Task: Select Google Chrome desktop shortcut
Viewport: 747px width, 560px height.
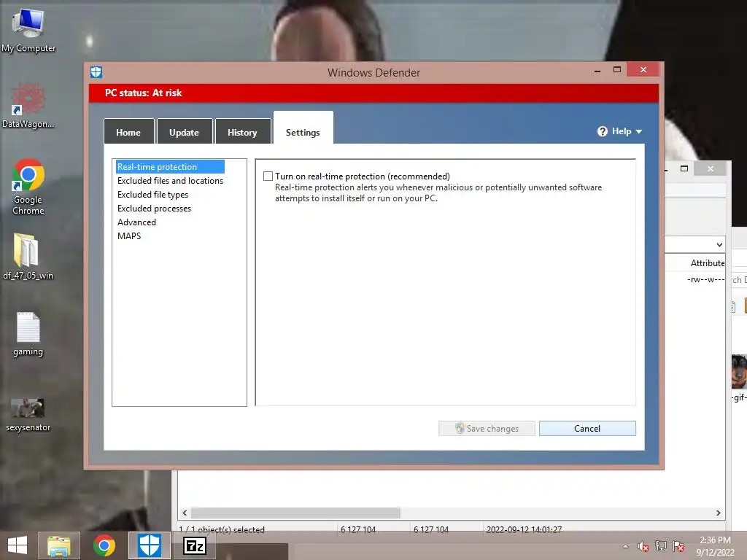Action: 28,187
